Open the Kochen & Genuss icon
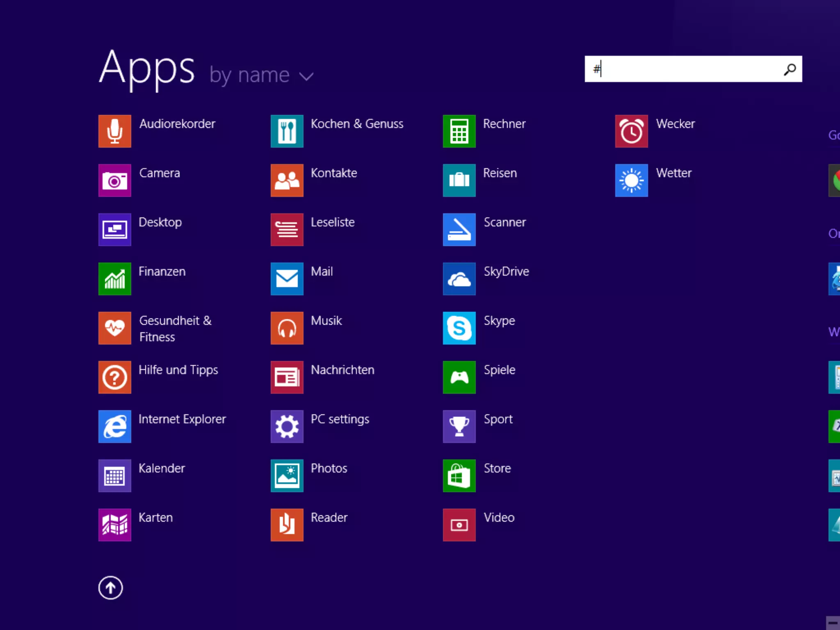840x630 pixels. [x=287, y=131]
